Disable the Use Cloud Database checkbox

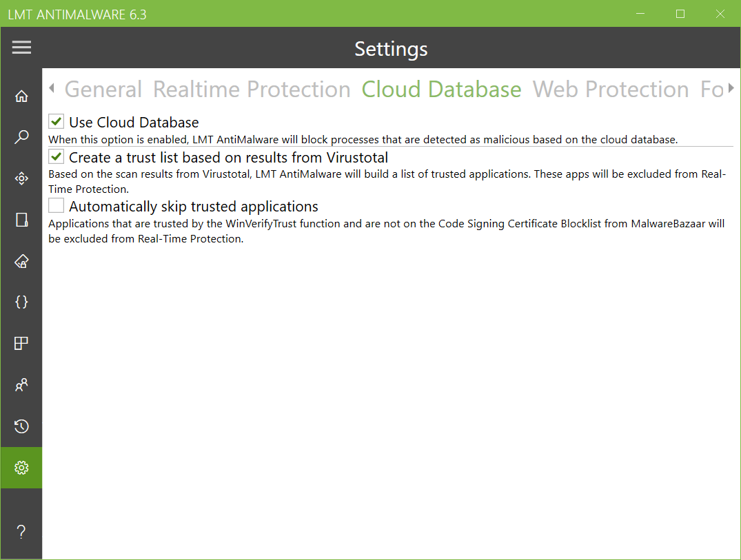coord(57,122)
